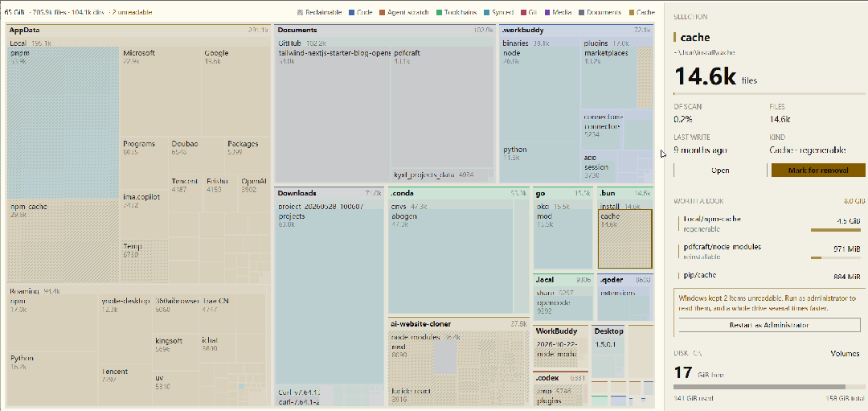Click the Code legend color swatch
The height and width of the screenshot is (411, 868).
click(x=353, y=12)
